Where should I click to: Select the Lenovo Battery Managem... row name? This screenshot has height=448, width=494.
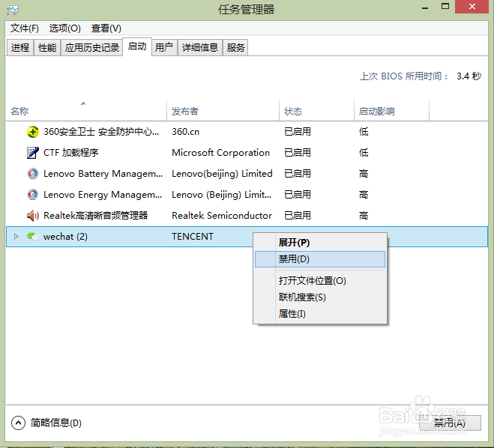point(103,174)
